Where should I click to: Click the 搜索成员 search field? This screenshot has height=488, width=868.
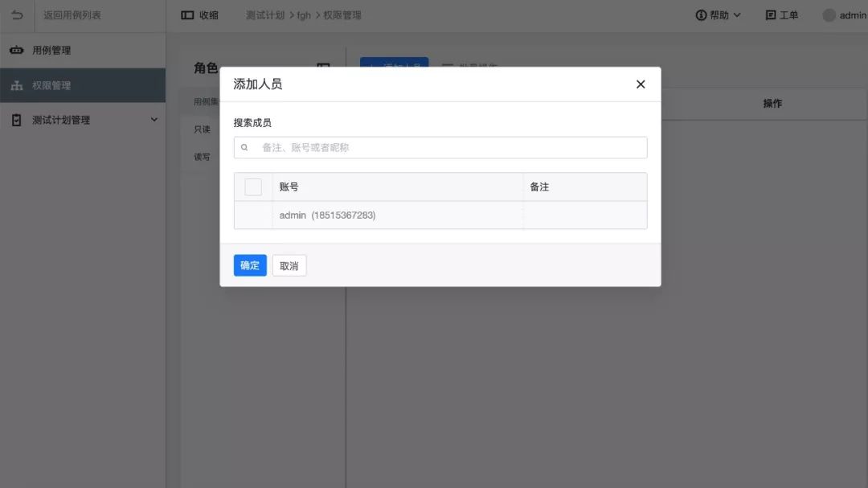click(440, 147)
